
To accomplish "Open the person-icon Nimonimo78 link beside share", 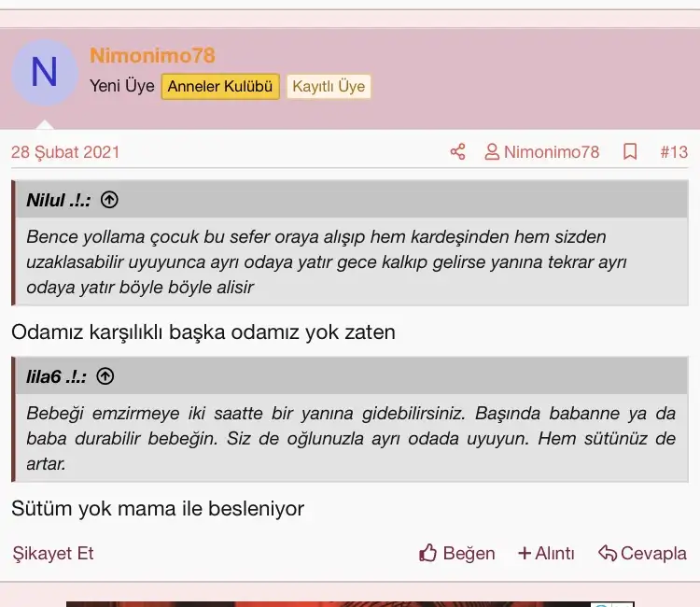I will (x=541, y=152).
